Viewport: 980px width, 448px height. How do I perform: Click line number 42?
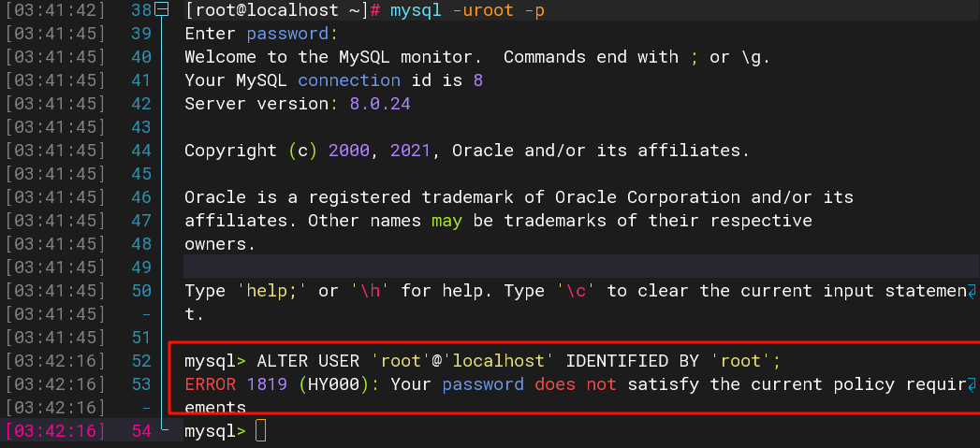[x=142, y=104]
